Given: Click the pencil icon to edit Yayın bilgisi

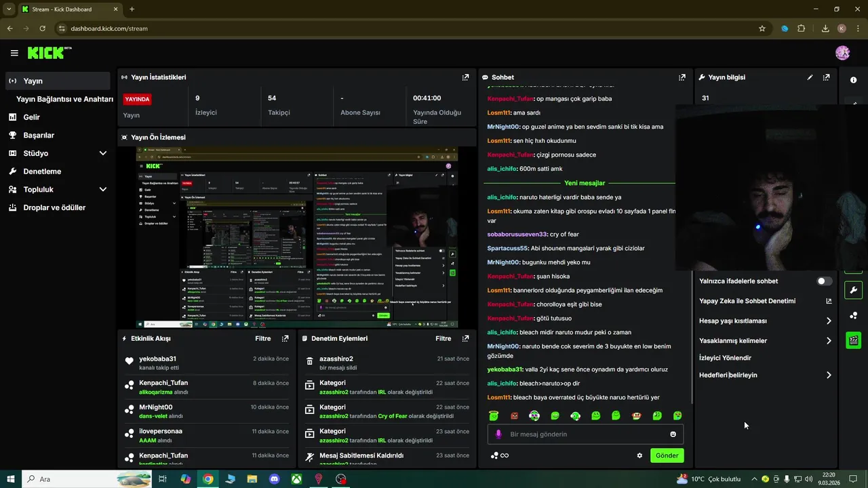Looking at the screenshot, I should (810, 77).
